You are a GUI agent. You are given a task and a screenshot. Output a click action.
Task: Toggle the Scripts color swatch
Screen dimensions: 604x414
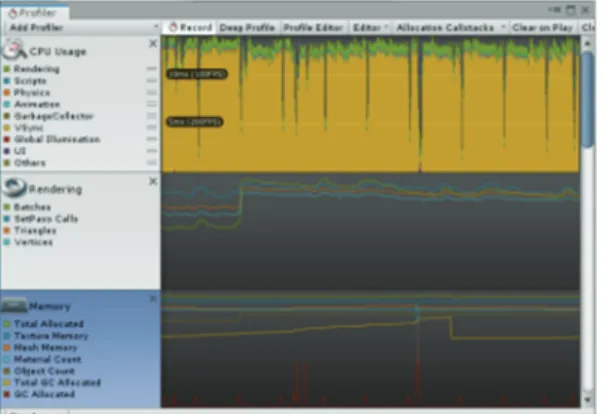[x=7, y=81]
